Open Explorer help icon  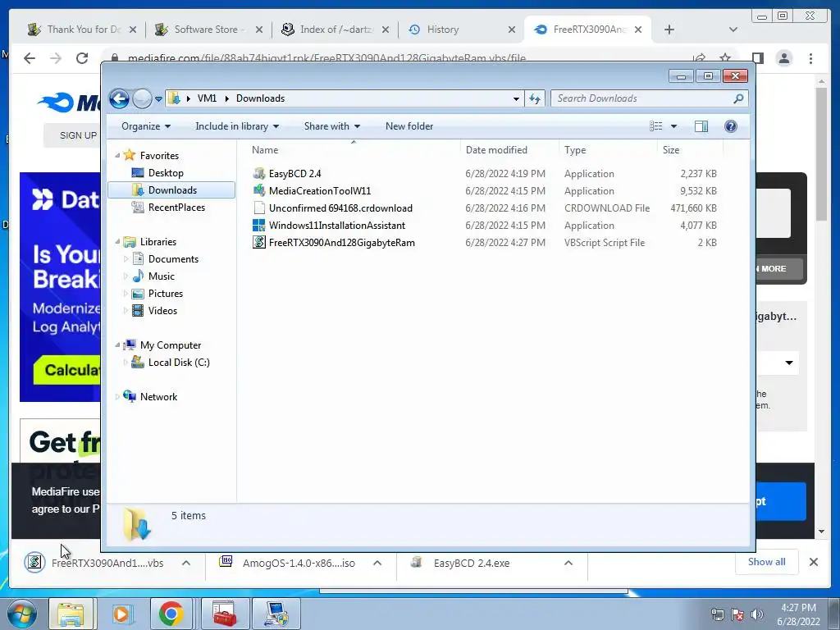point(731,126)
